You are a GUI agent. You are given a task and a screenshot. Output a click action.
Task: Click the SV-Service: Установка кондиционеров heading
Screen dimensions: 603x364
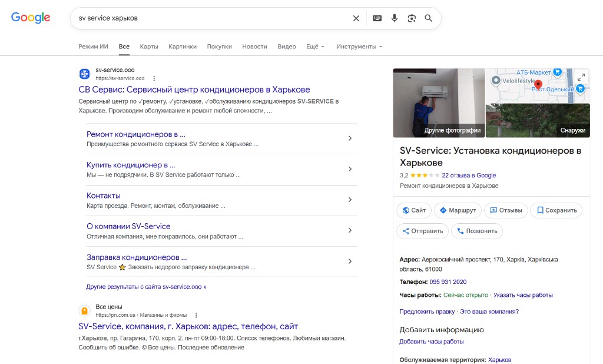click(x=491, y=157)
